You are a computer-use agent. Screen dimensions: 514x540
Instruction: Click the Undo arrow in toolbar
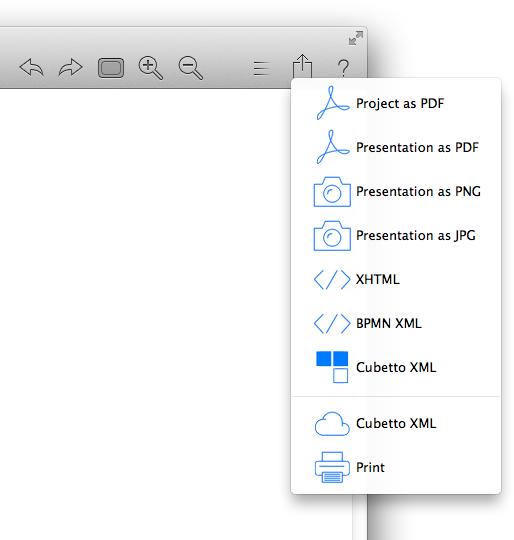click(x=32, y=68)
